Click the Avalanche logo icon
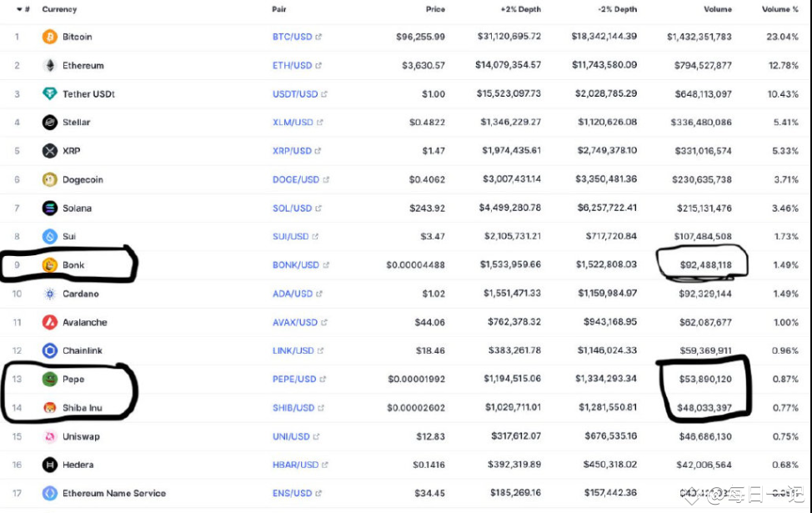812x513 pixels. click(x=50, y=322)
